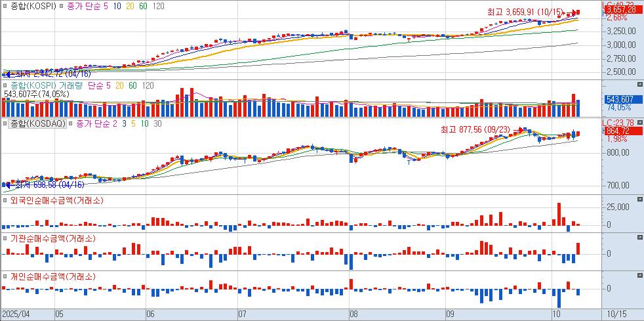Click the square marker before 종합(KOSPI) title
This screenshot has height=321, width=644.
click(5, 7)
